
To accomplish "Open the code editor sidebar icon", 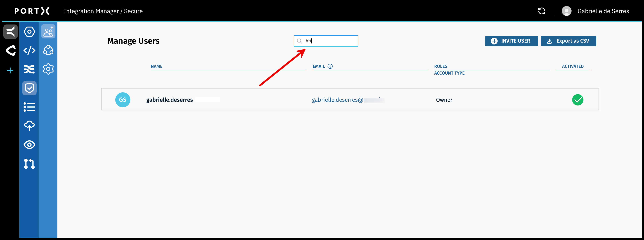I will tap(29, 50).
